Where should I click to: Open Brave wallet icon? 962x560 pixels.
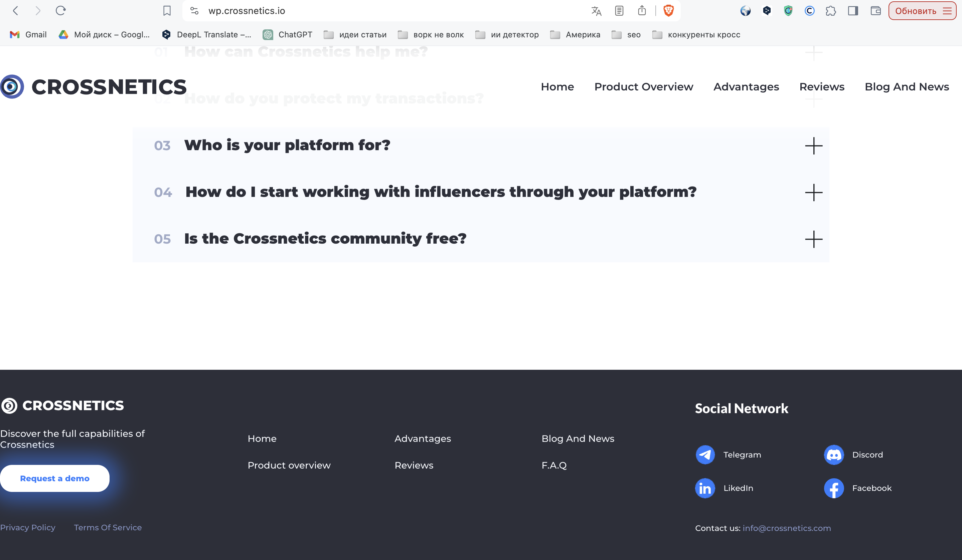point(875,11)
